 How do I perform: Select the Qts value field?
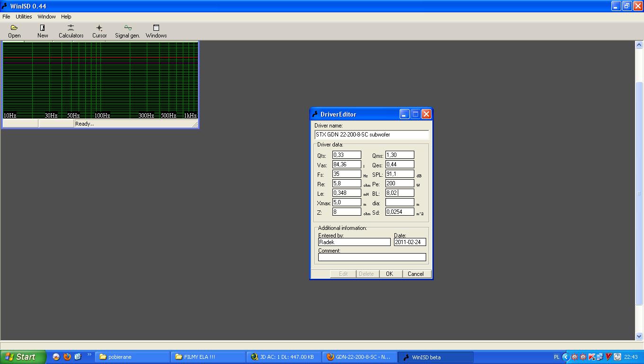click(x=347, y=155)
